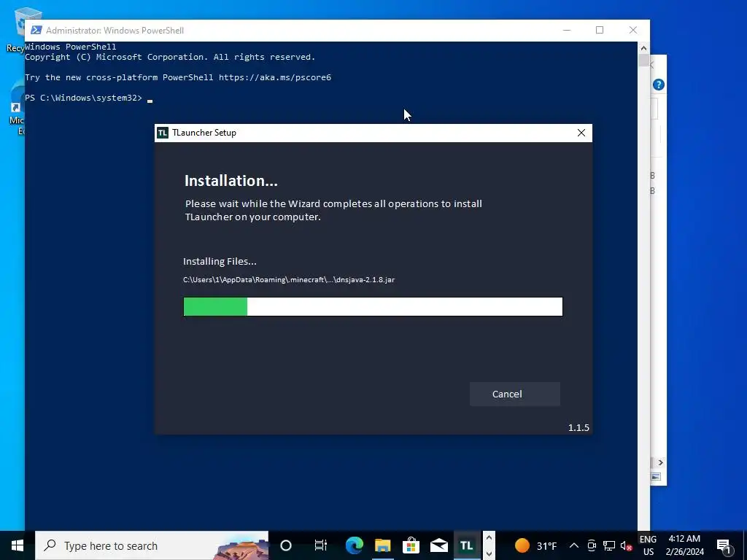Open the Windows Start menu
The image size is (747, 560).
[18, 545]
